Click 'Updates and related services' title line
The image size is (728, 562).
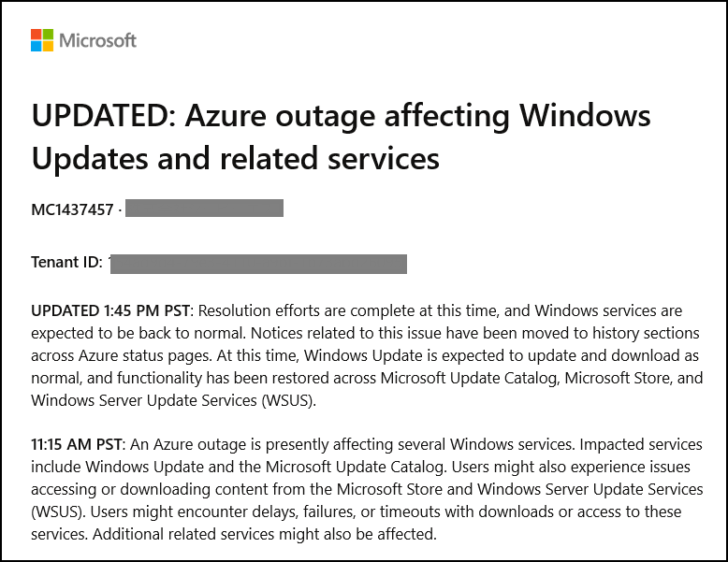236,159
